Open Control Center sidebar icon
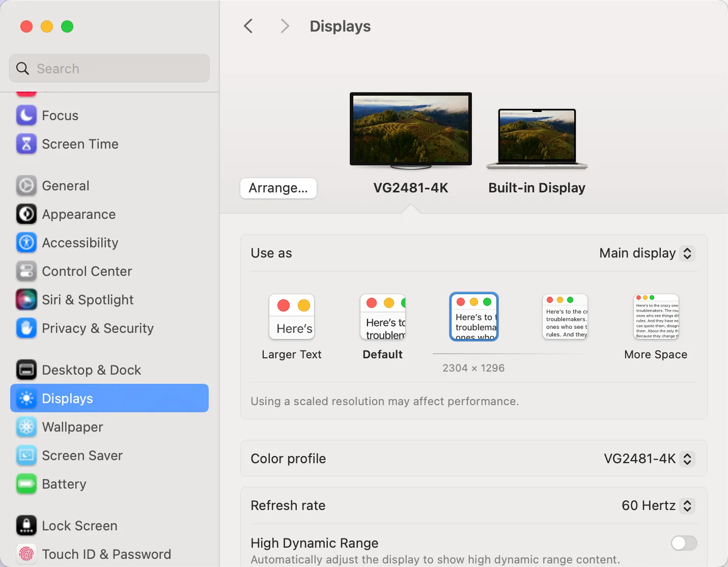 pyautogui.click(x=26, y=271)
